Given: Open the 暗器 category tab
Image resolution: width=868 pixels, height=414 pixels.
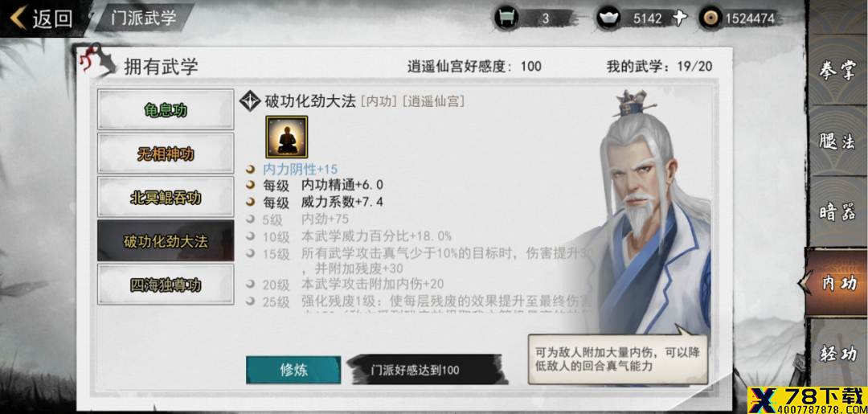Looking at the screenshot, I should (x=837, y=212).
